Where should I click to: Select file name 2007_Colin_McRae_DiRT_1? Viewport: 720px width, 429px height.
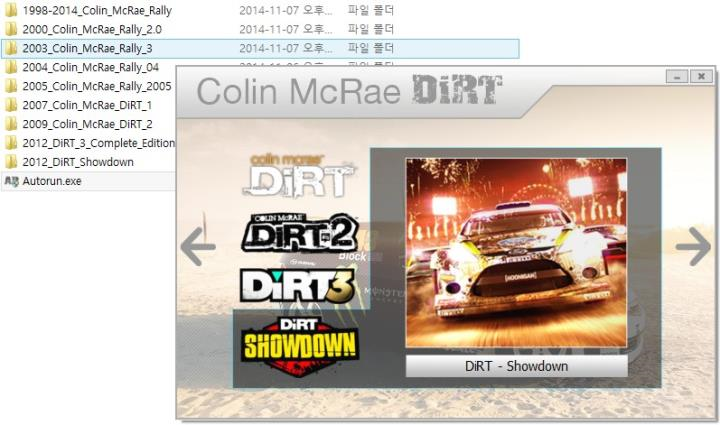point(87,105)
